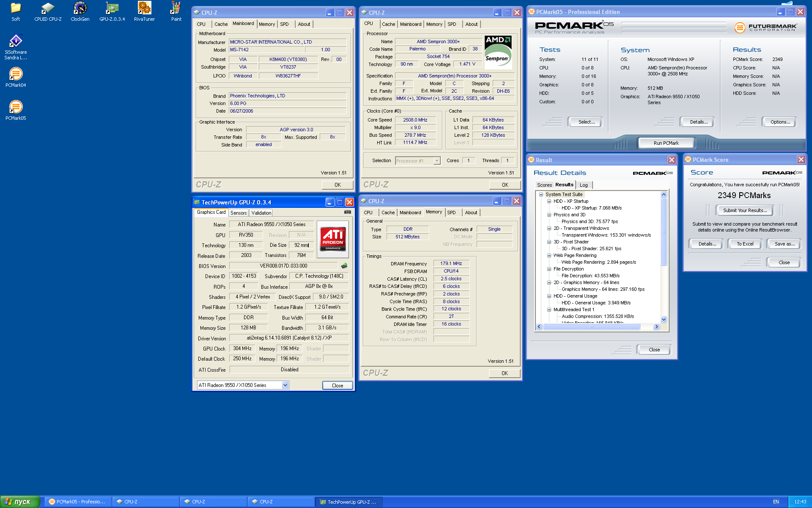
Task: Click the Save as... button in PCMark Score
Action: [x=785, y=244]
